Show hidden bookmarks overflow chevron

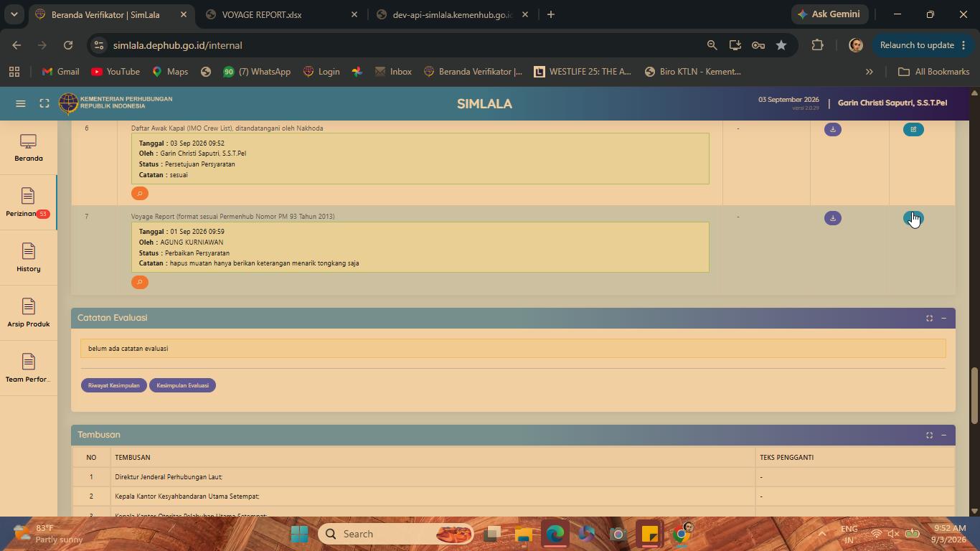coord(869,72)
